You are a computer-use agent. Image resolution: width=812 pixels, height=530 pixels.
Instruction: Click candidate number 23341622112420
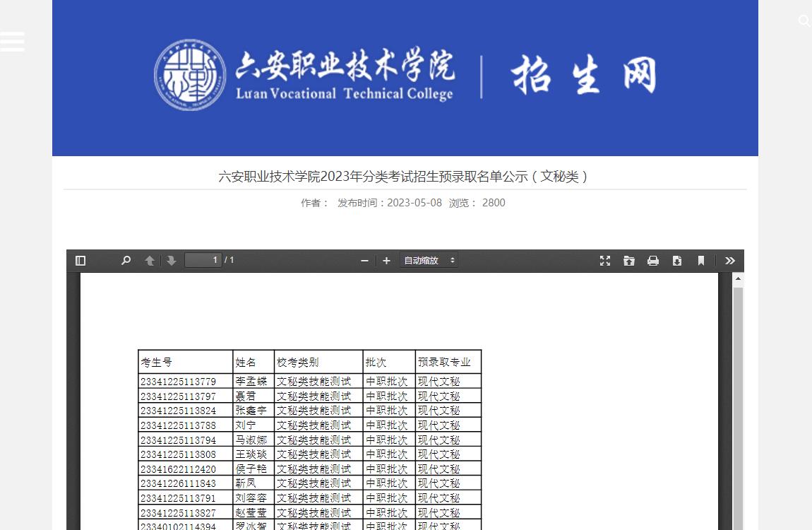tap(178, 469)
